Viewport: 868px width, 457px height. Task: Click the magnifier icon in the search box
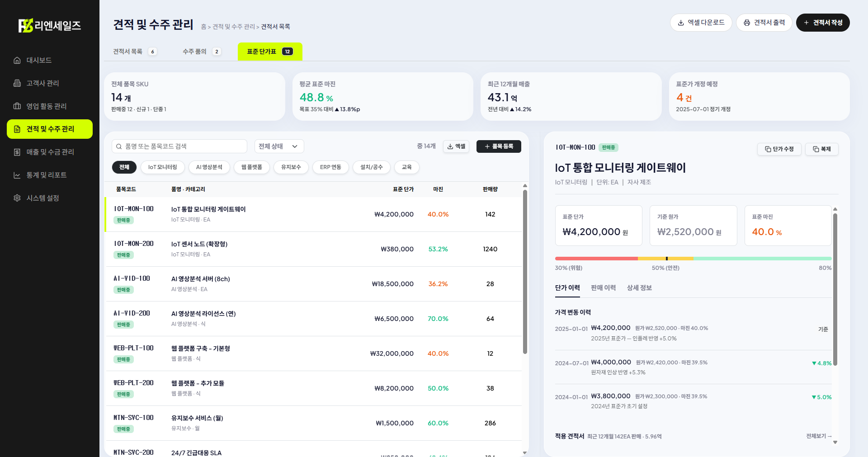click(x=119, y=146)
